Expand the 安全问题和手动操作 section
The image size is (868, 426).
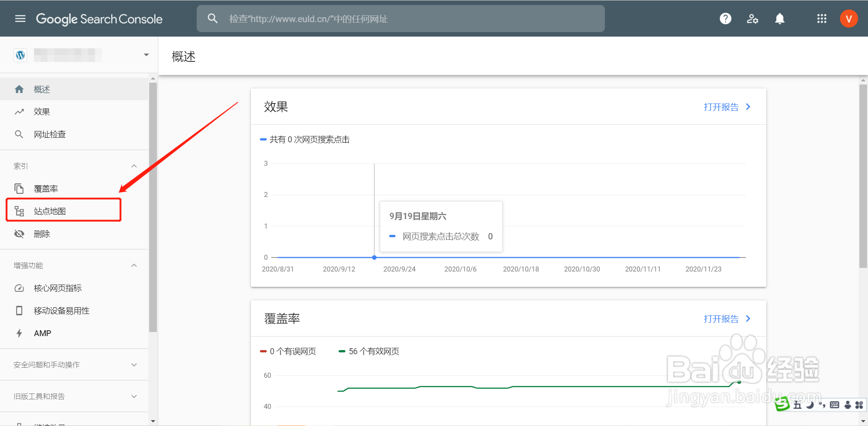tap(134, 365)
